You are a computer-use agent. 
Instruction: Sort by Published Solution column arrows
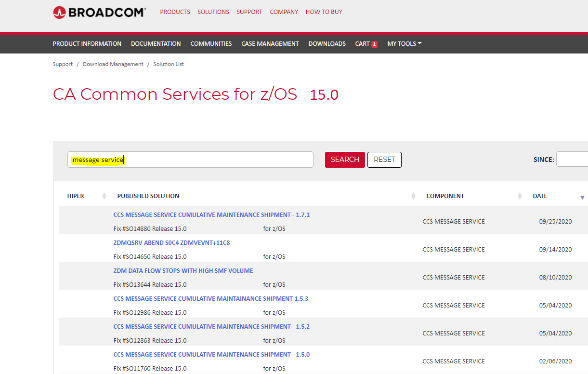(x=413, y=196)
